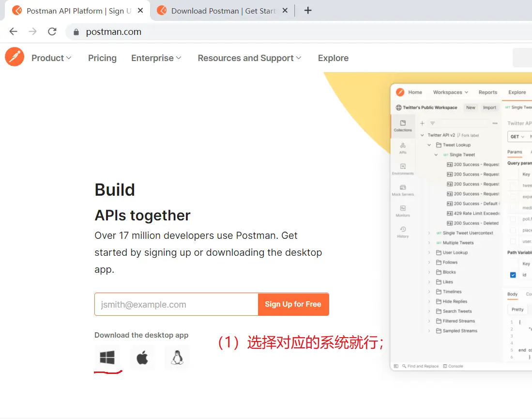The height and width of the screenshot is (419, 532).
Task: Open Console from preview status bar
Action: [453, 366]
